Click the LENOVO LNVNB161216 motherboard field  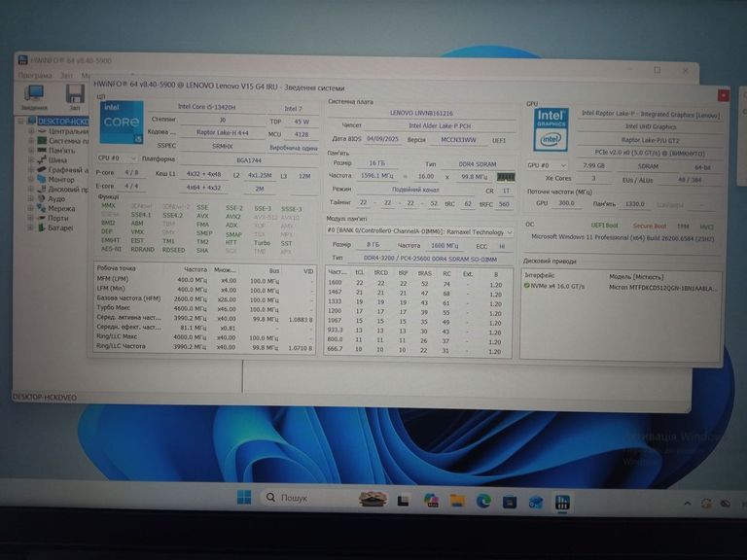point(421,114)
